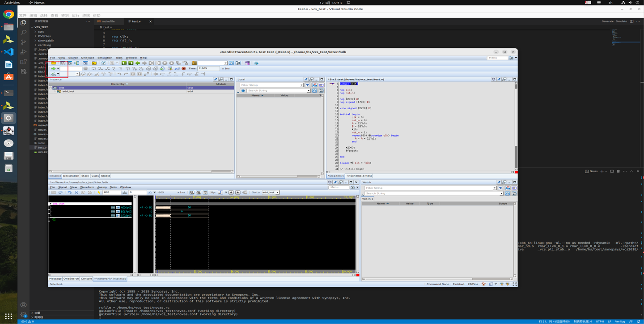644x324 pixels.
Task: Open the Filter String dropdown in Local panel
Action: click(301, 85)
